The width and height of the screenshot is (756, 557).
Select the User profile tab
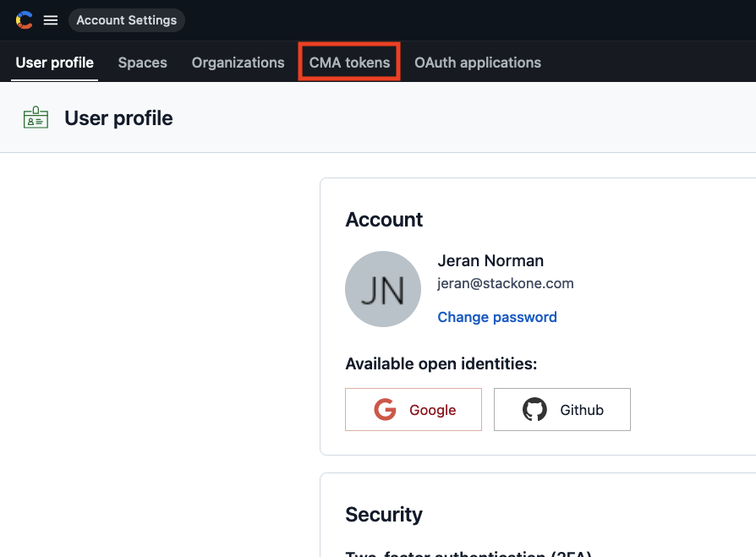coord(55,63)
